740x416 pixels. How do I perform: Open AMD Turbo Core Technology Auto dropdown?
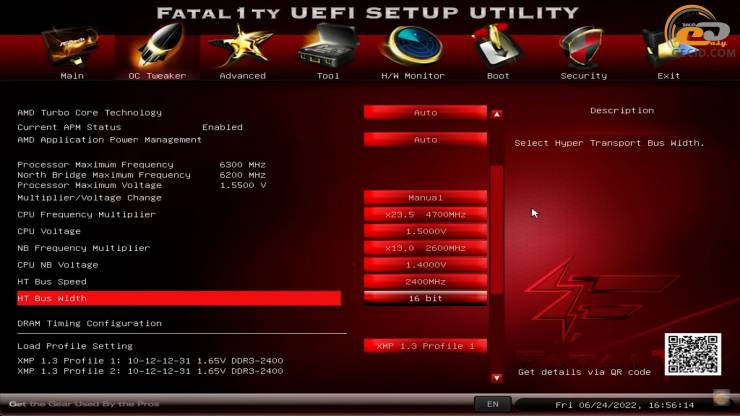(425, 112)
